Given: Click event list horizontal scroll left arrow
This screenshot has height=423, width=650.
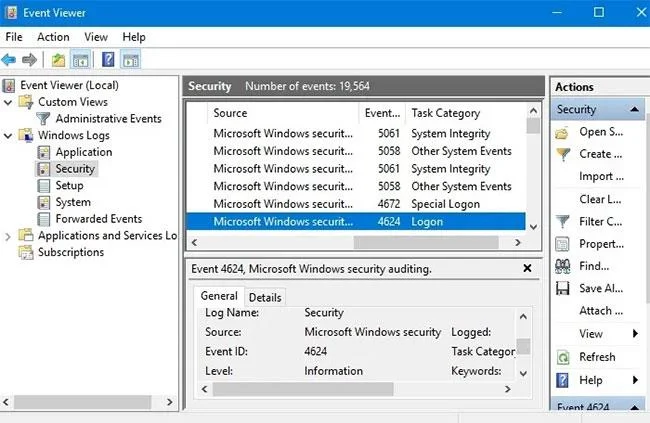Looking at the screenshot, I should (194, 243).
